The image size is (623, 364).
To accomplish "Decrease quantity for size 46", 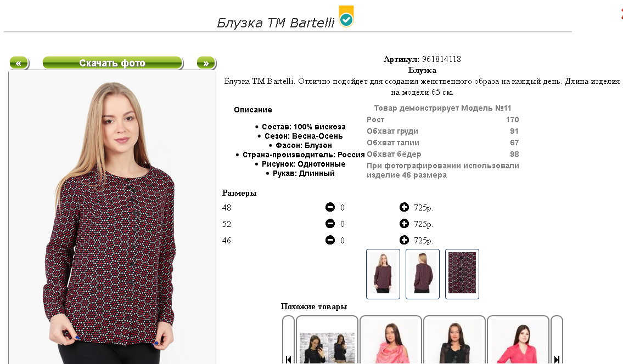I will pyautogui.click(x=330, y=240).
